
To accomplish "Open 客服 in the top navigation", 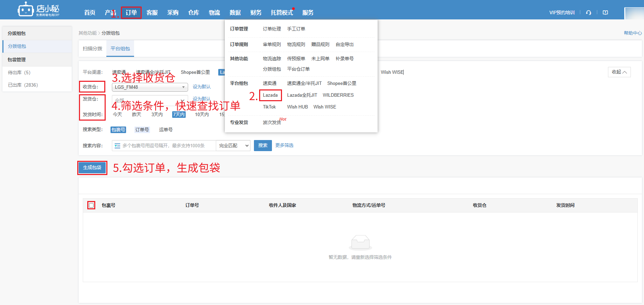I will 152,12.
